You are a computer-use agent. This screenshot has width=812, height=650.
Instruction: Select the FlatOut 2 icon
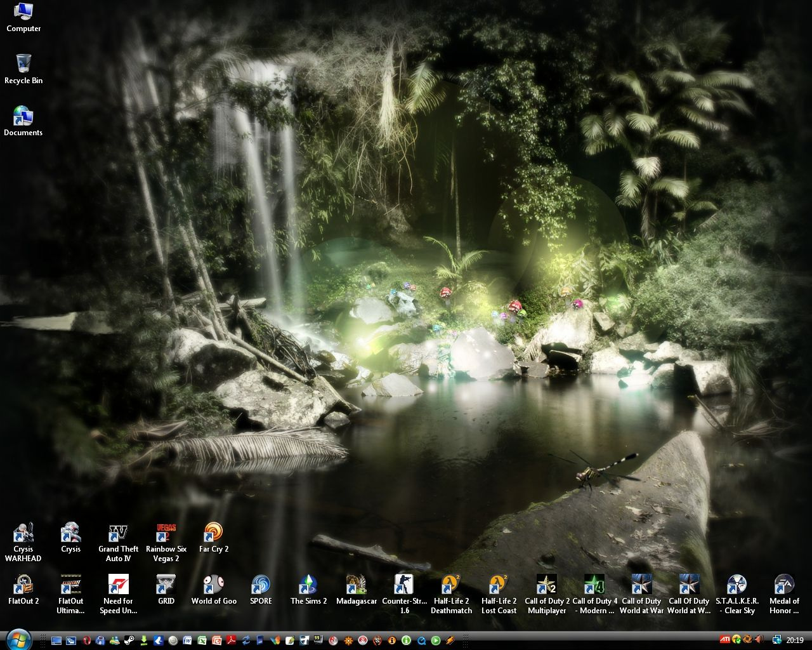(x=23, y=590)
